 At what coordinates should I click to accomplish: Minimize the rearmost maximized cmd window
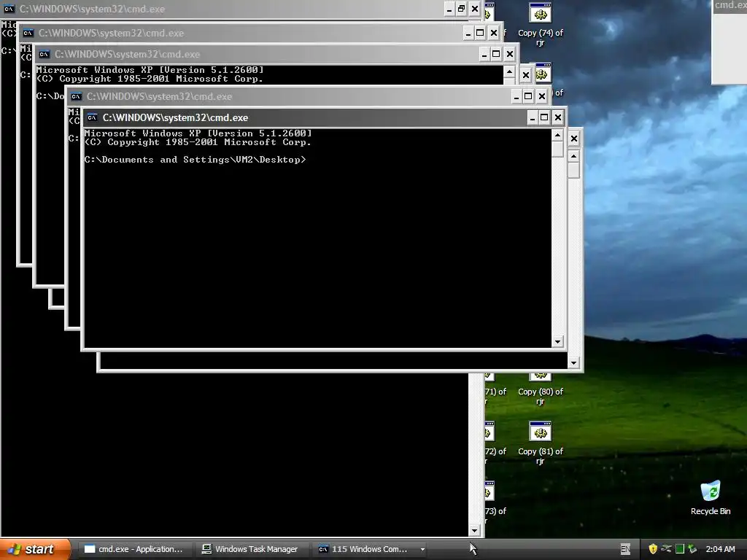pos(449,9)
